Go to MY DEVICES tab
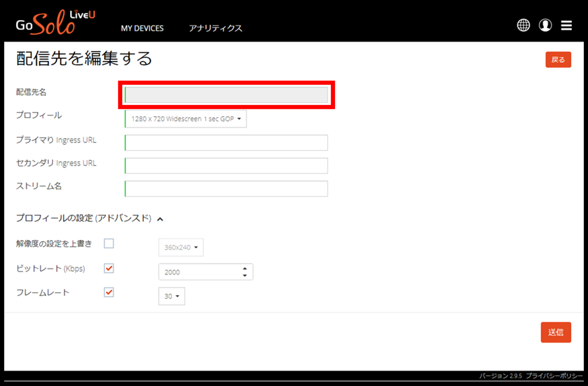 coord(142,28)
